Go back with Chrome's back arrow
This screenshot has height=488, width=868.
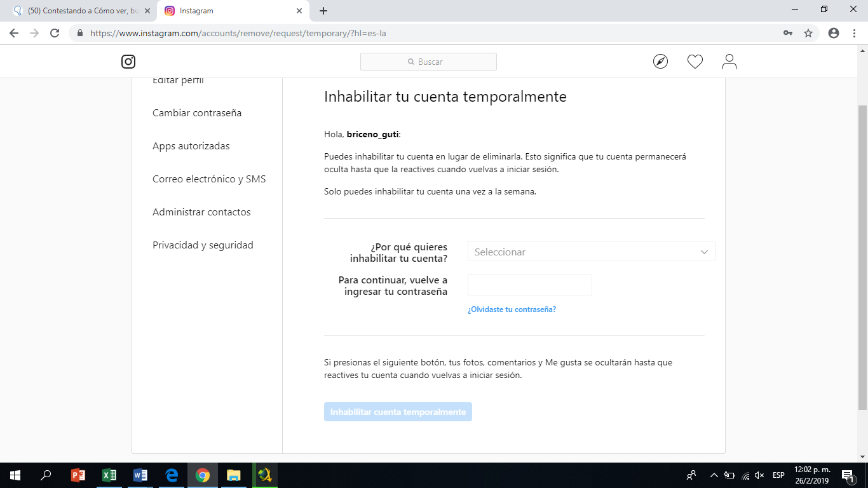(14, 33)
